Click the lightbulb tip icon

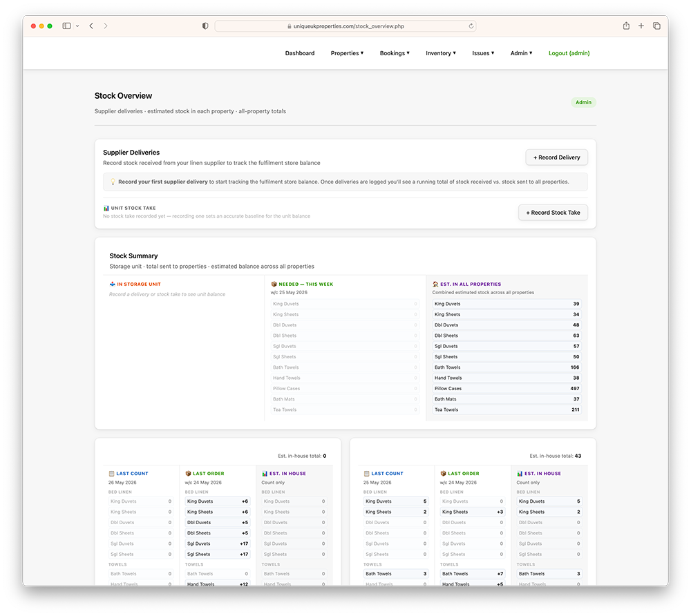click(113, 182)
